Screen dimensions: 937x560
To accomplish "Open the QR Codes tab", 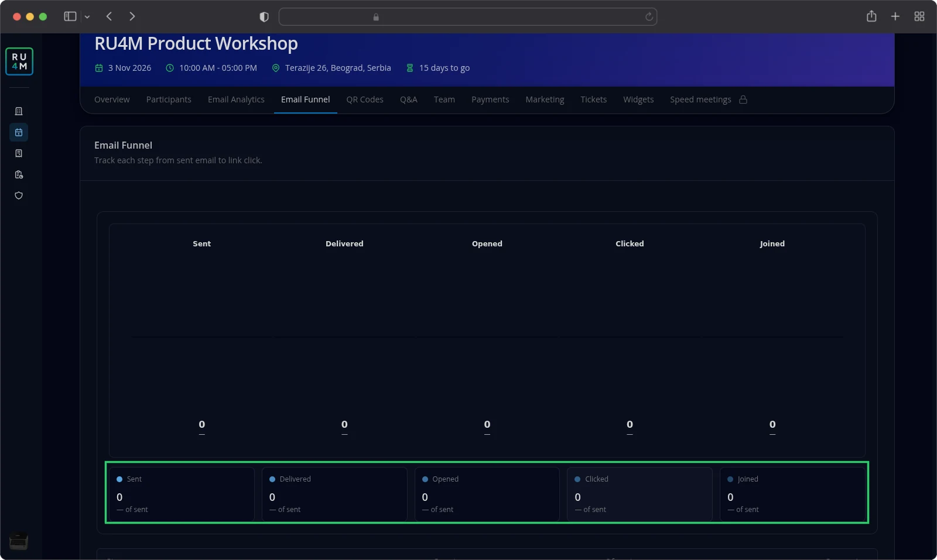I will click(x=365, y=99).
